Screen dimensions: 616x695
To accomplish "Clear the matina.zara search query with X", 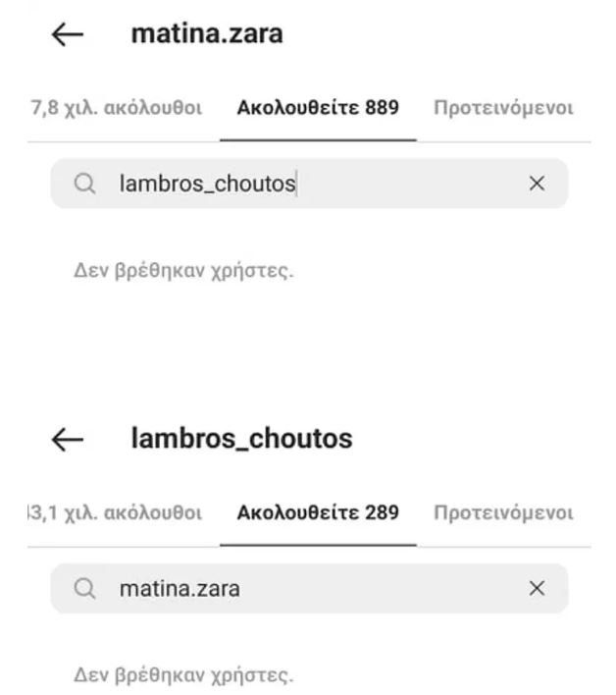I will click(x=537, y=588).
